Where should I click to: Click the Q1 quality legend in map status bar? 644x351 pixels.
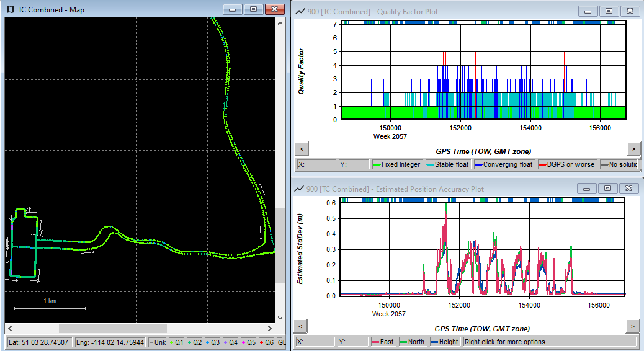177,342
